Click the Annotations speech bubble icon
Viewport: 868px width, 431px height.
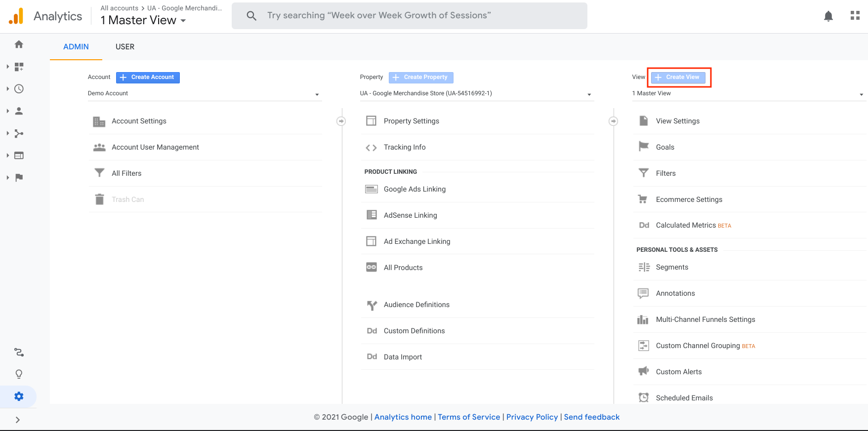643,293
